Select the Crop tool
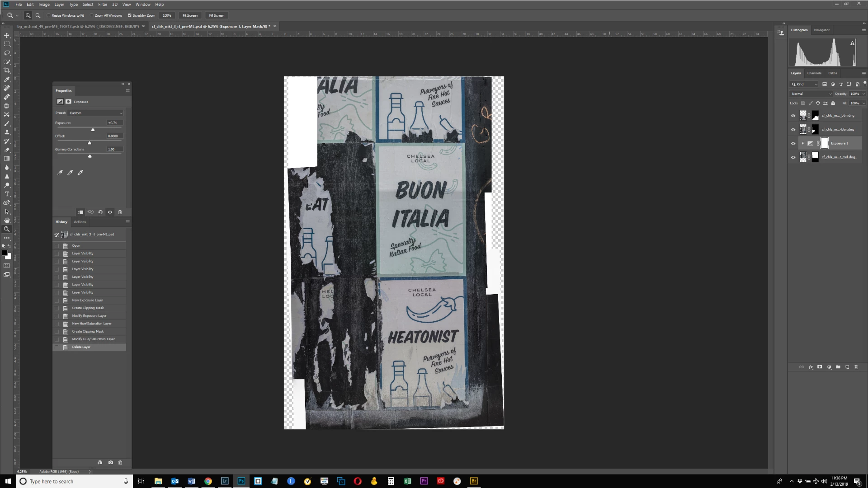 (x=7, y=70)
